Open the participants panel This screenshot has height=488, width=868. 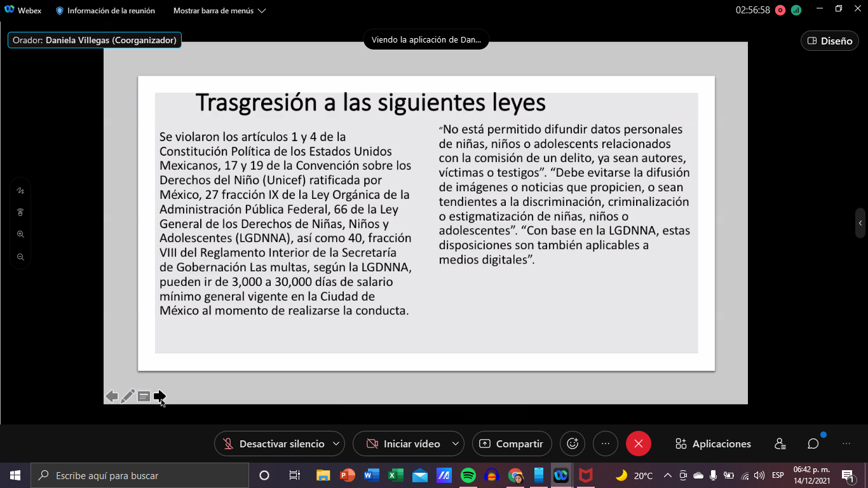tap(780, 444)
